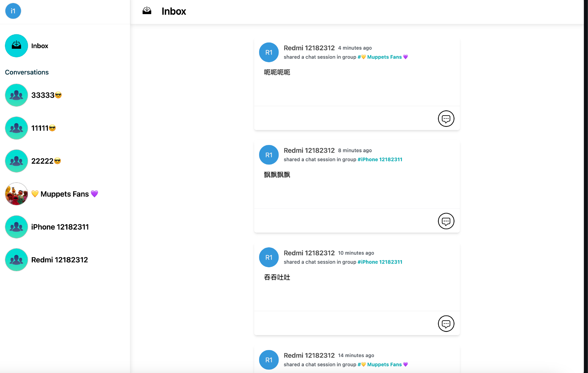The height and width of the screenshot is (373, 588).
Task: Open the 11111 conversation in the sidebar
Action: (43, 128)
